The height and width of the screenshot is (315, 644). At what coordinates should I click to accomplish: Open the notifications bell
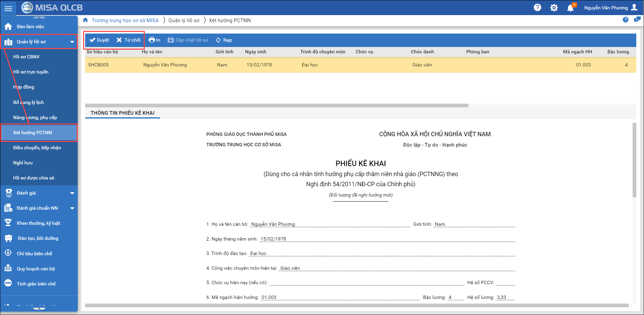[x=570, y=8]
